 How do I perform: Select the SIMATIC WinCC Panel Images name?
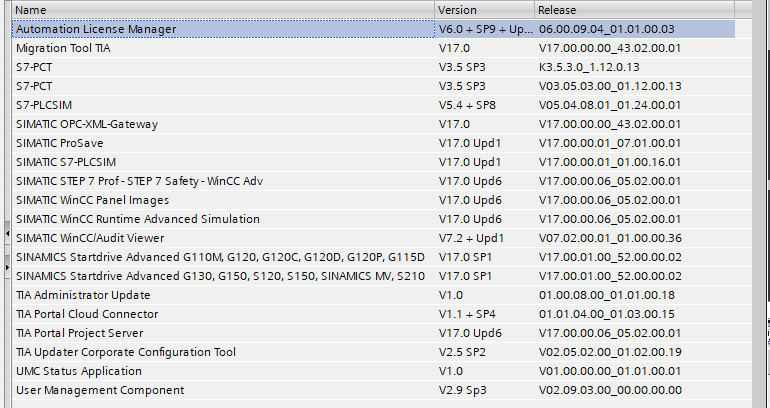[x=92, y=200]
